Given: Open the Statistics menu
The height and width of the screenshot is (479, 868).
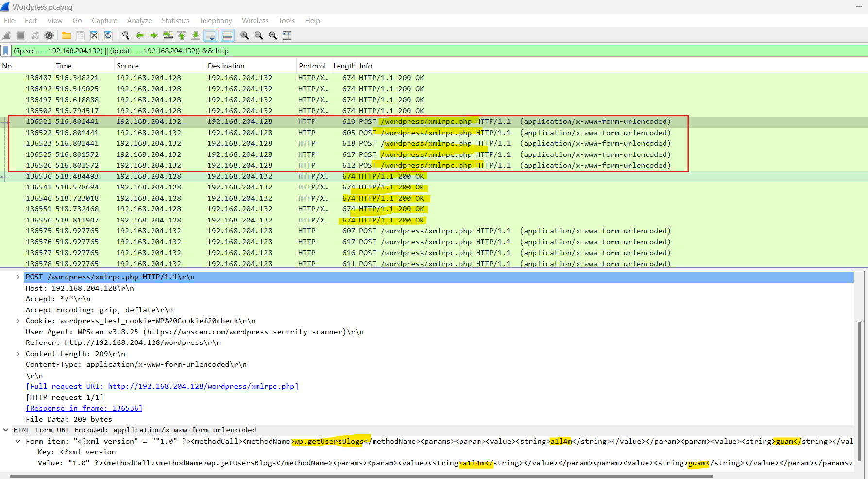Looking at the screenshot, I should [175, 21].
